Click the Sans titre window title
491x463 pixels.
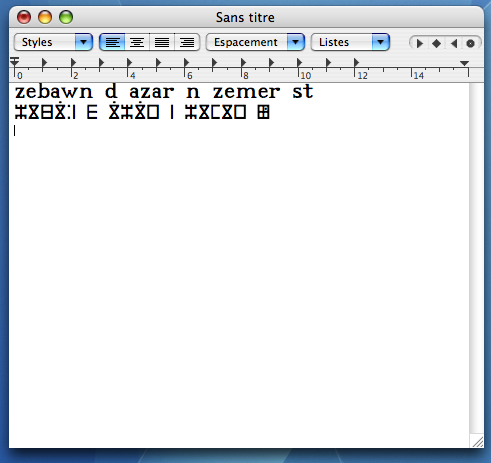[x=245, y=17]
